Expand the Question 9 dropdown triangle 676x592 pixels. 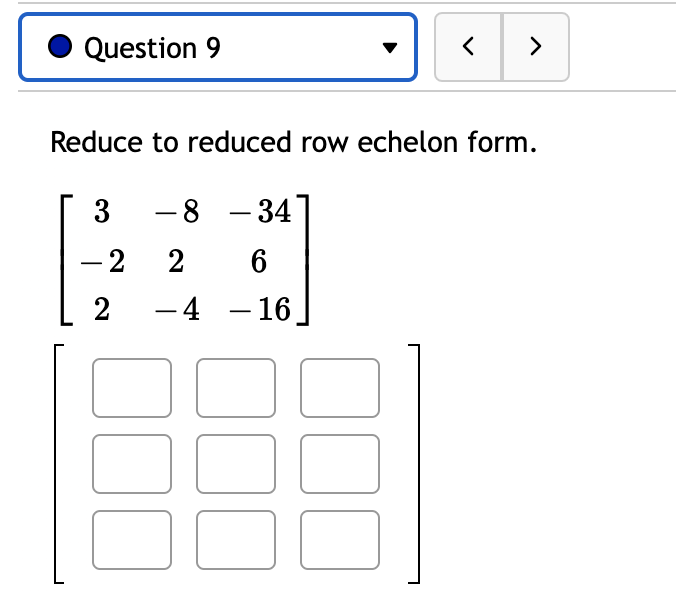pos(390,47)
